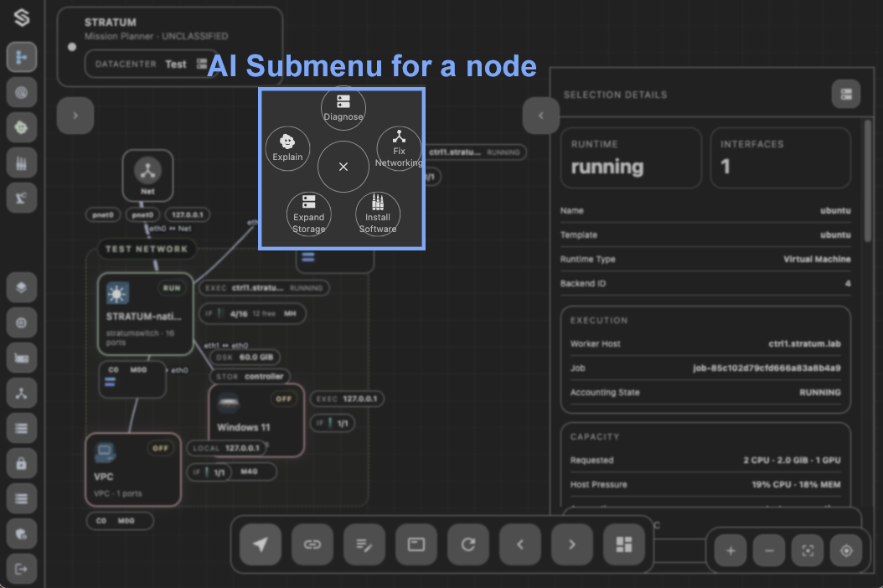Close the radial AI submenu with X

click(343, 167)
